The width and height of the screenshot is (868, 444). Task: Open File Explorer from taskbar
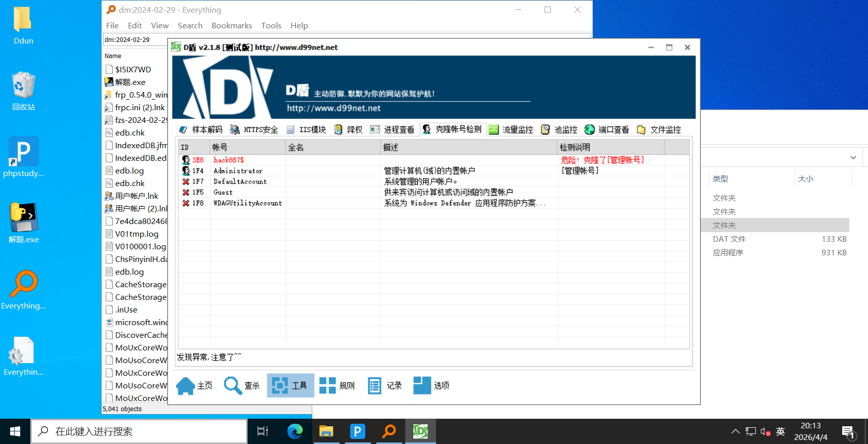326,431
